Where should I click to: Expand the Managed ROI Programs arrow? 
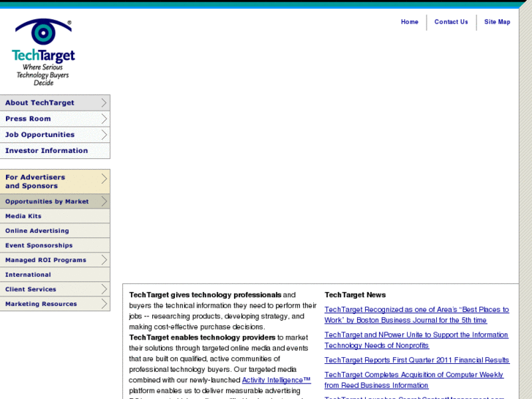coord(104,260)
